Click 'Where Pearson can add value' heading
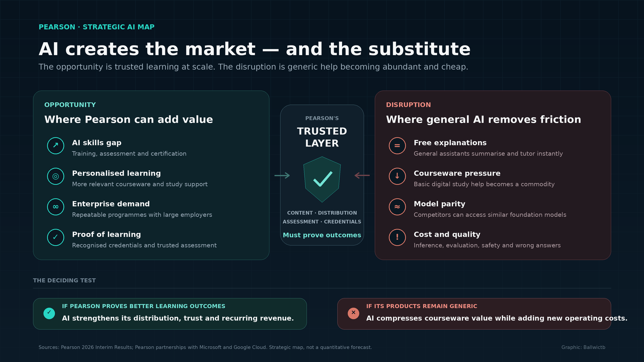Screen dimensions: 644x362 click(x=129, y=119)
